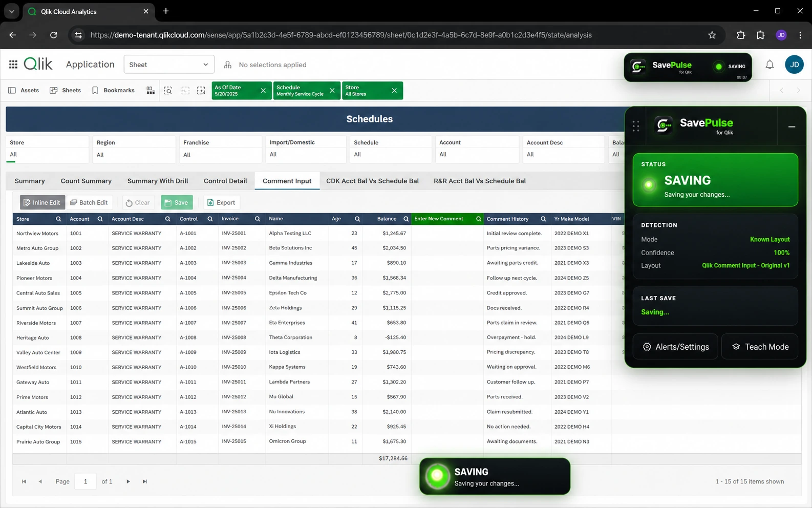Open the Assets panel
Viewport: 812px width, 508px height.
(x=24, y=90)
